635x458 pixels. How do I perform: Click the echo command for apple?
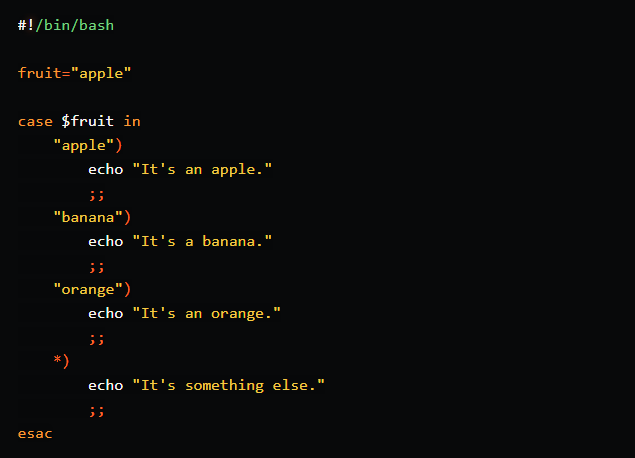click(x=106, y=169)
